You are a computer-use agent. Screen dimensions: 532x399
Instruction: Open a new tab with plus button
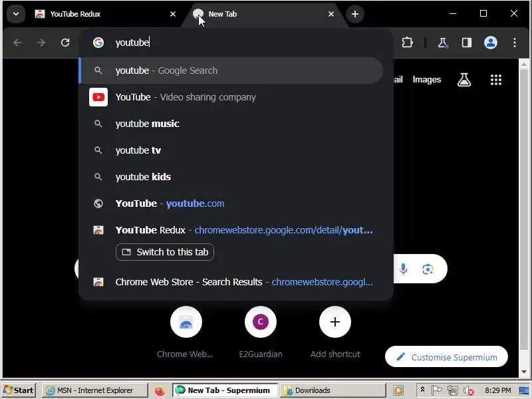pos(355,14)
